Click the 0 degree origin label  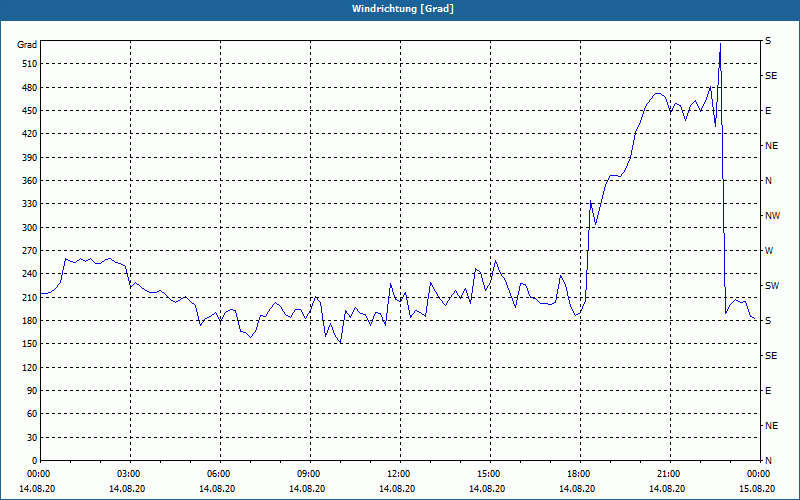tap(35, 461)
